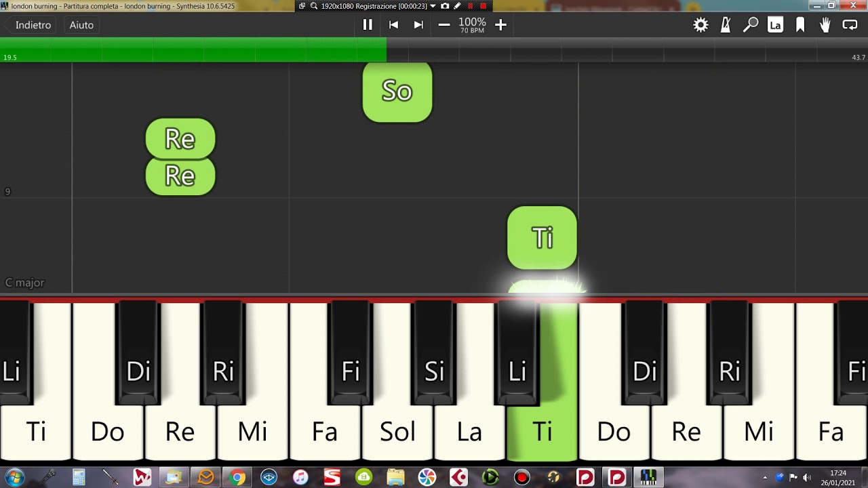Click the falling So note block
The height and width of the screenshot is (488, 868).
(397, 92)
